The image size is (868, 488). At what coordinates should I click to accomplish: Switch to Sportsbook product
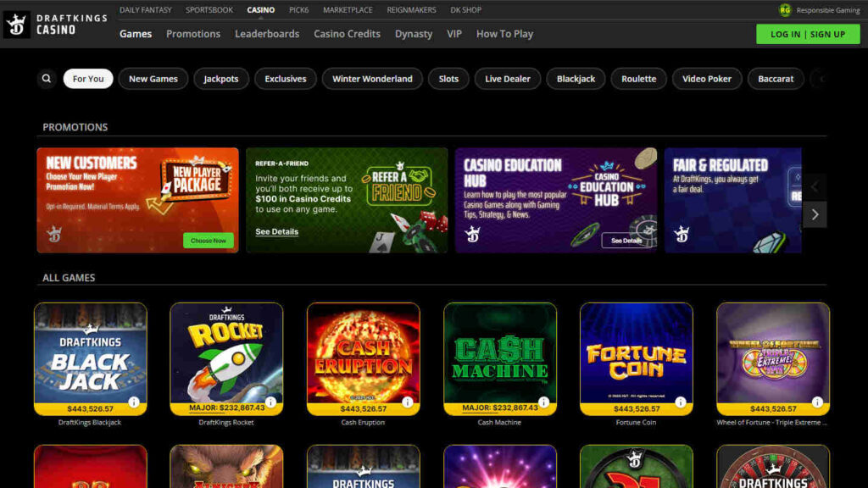[209, 10]
